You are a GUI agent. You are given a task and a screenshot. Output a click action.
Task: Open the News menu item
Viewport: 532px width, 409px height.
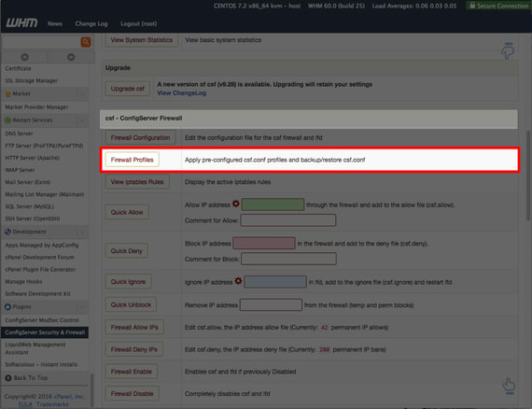coord(55,23)
